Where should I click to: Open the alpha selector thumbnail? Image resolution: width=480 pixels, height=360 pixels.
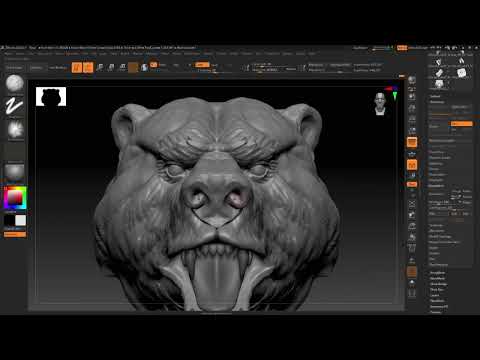tap(15, 129)
